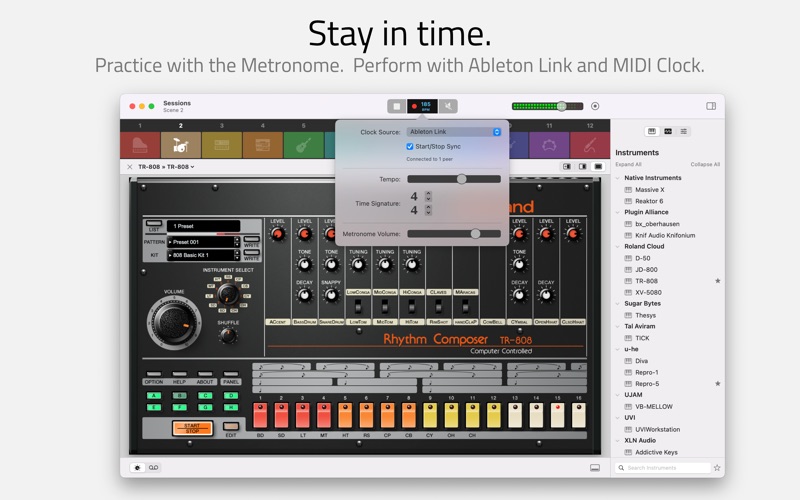
Task: Collapse the Sugar Bytes group
Action: [x=618, y=304]
